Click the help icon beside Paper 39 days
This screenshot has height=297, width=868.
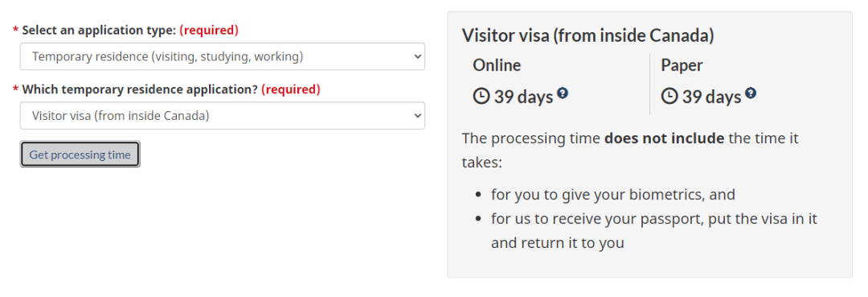click(x=750, y=93)
